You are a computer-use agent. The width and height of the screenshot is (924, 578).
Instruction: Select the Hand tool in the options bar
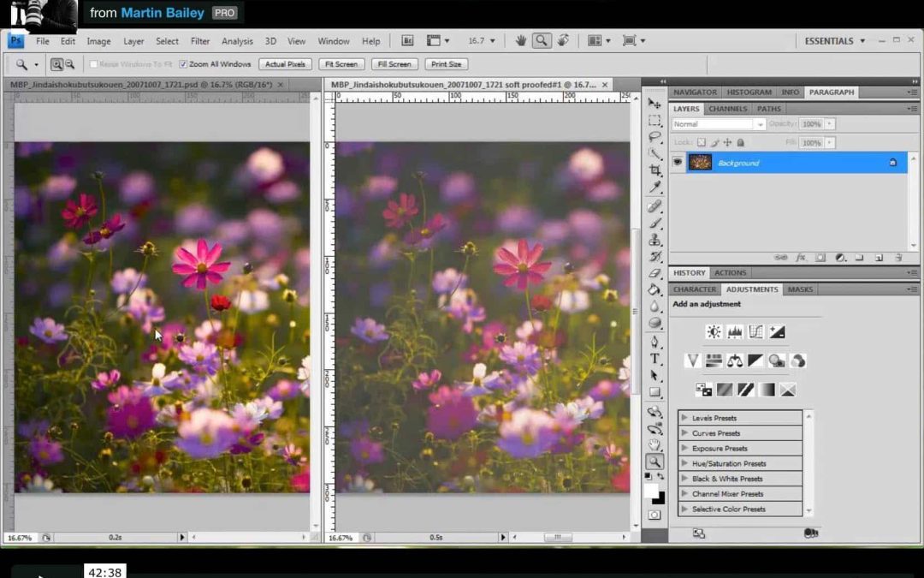click(520, 40)
